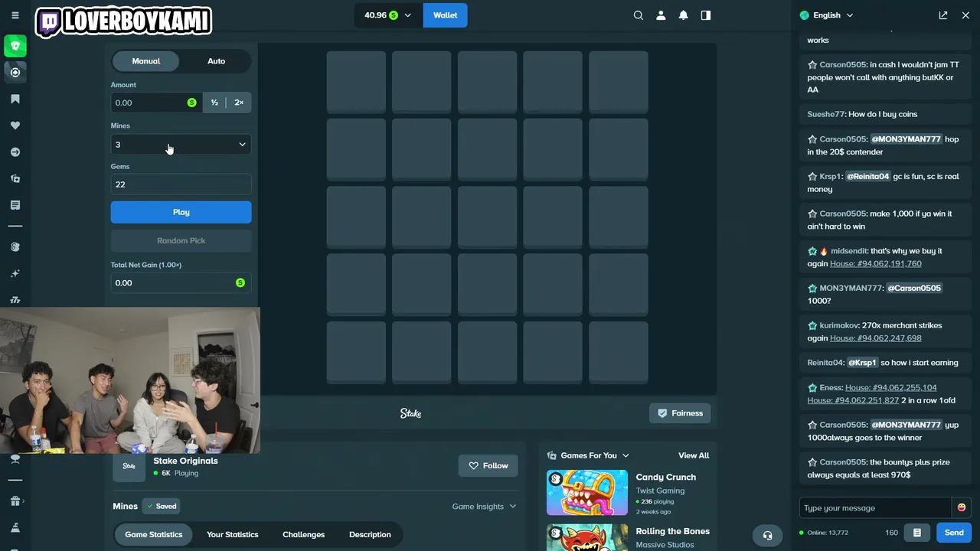Open the English chat language dropdown

pyautogui.click(x=827, y=15)
